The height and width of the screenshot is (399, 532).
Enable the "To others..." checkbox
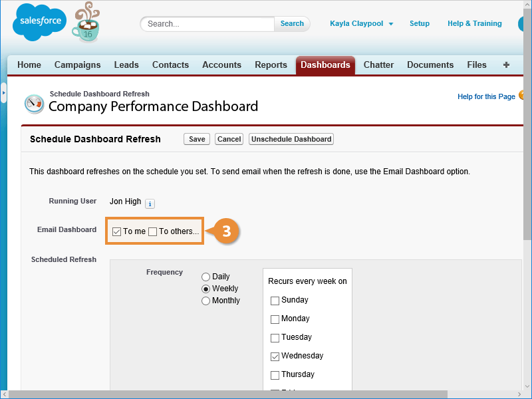point(153,232)
